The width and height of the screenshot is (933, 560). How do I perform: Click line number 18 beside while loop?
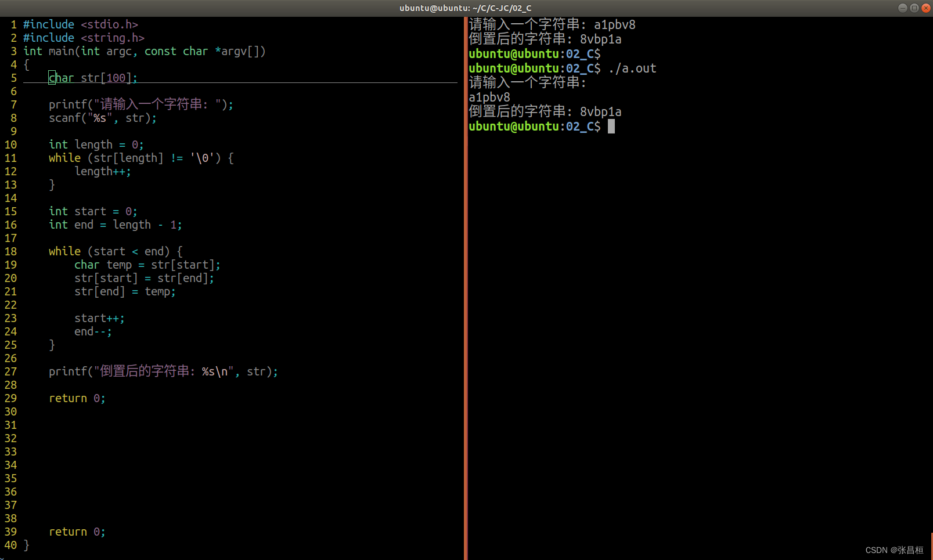pos(10,251)
